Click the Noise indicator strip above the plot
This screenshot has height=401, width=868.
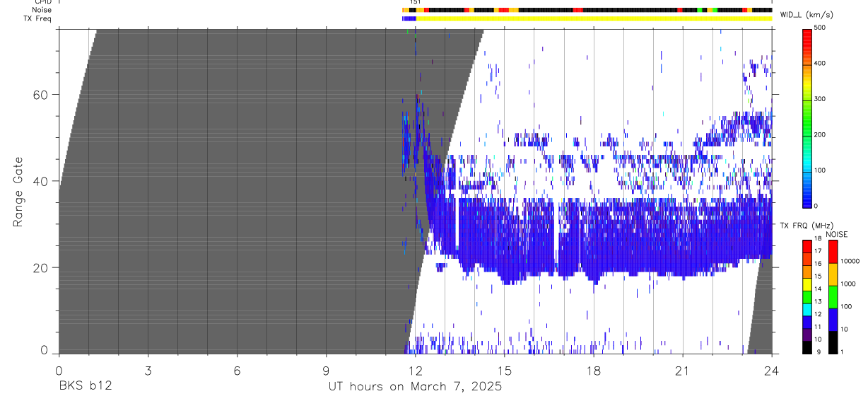[x=587, y=10]
